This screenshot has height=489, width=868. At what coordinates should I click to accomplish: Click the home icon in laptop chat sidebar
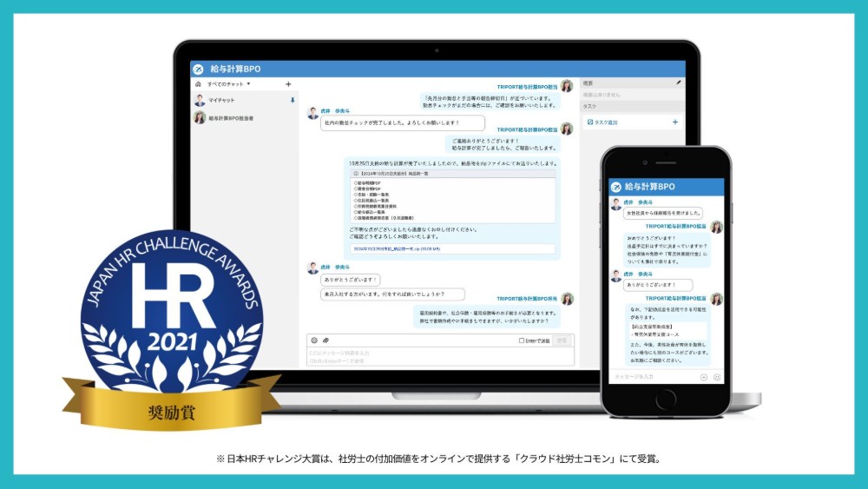(x=198, y=84)
